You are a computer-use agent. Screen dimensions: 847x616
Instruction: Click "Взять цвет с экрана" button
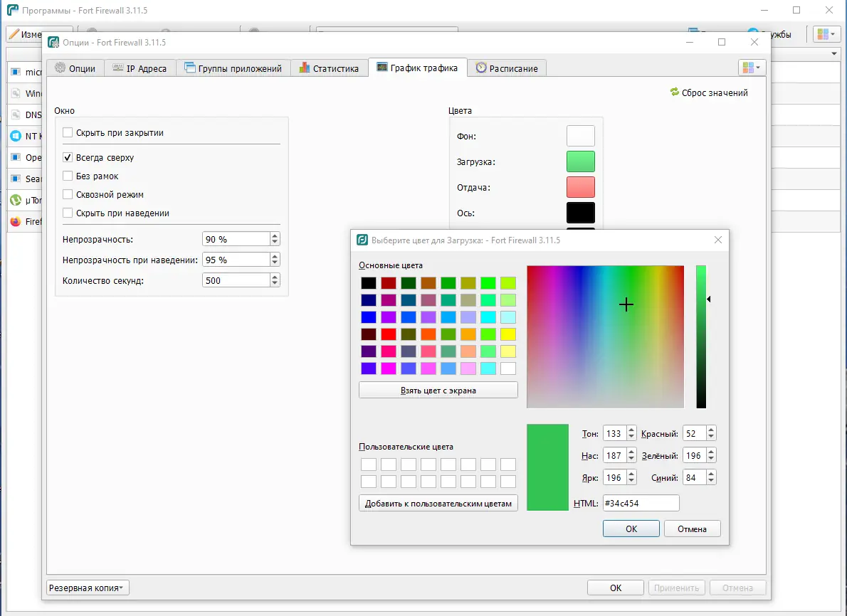438,391
